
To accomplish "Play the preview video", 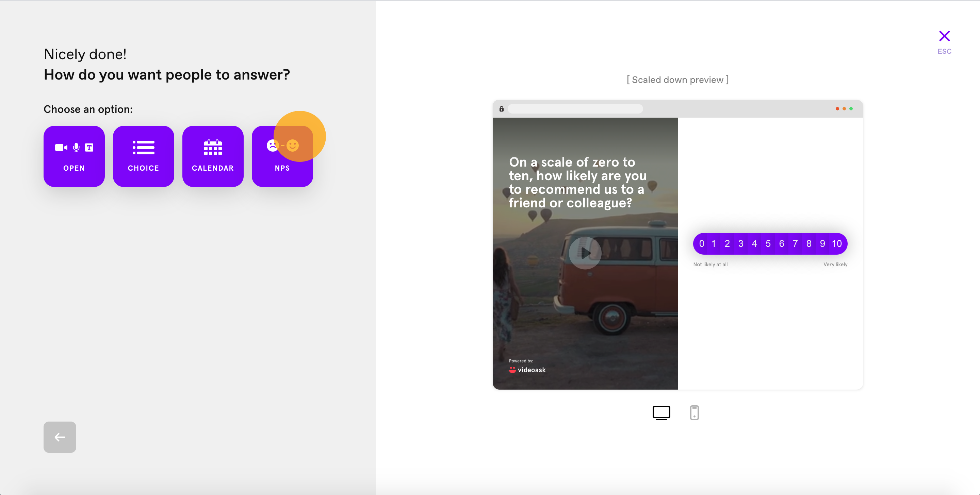I will (x=585, y=253).
